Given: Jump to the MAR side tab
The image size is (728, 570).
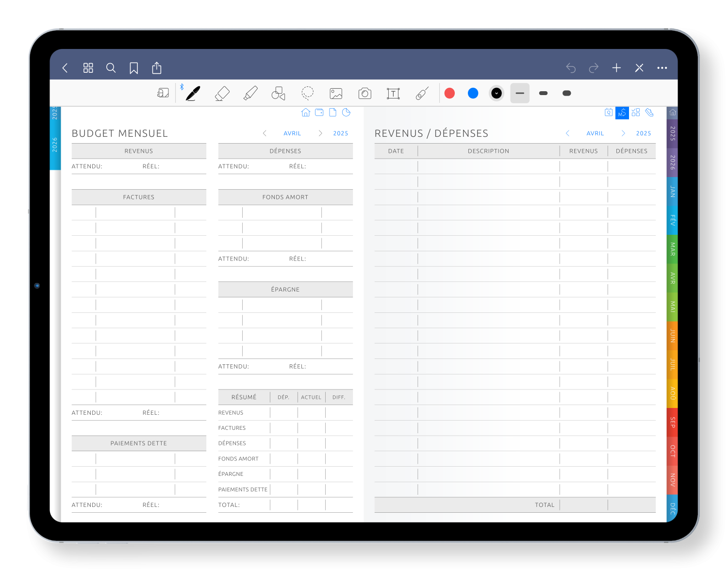Looking at the screenshot, I should pyautogui.click(x=672, y=249).
